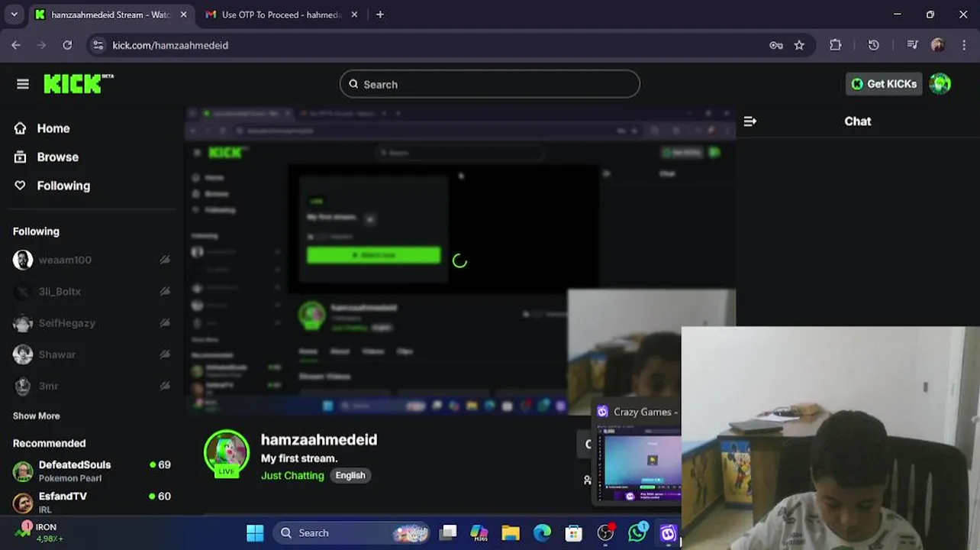Toggle notification bell for 3mr
980x550 pixels.
[164, 386]
